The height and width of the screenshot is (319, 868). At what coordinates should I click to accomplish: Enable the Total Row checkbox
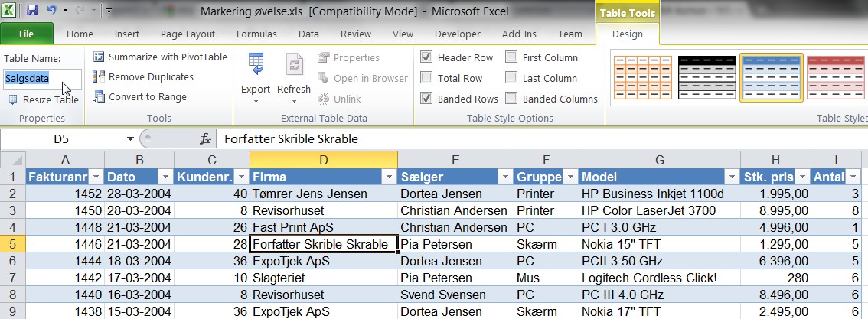click(427, 79)
